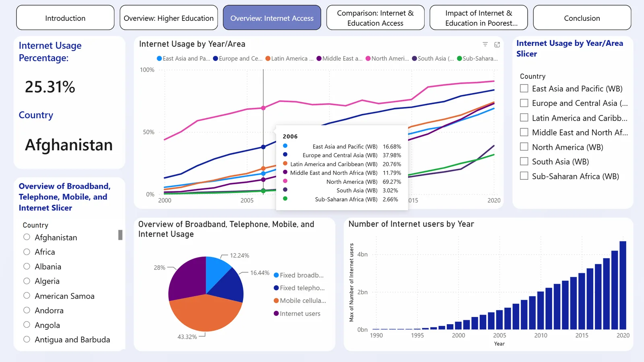Image resolution: width=644 pixels, height=362 pixels.
Task: Select South Asia legend entry
Action: click(x=433, y=58)
